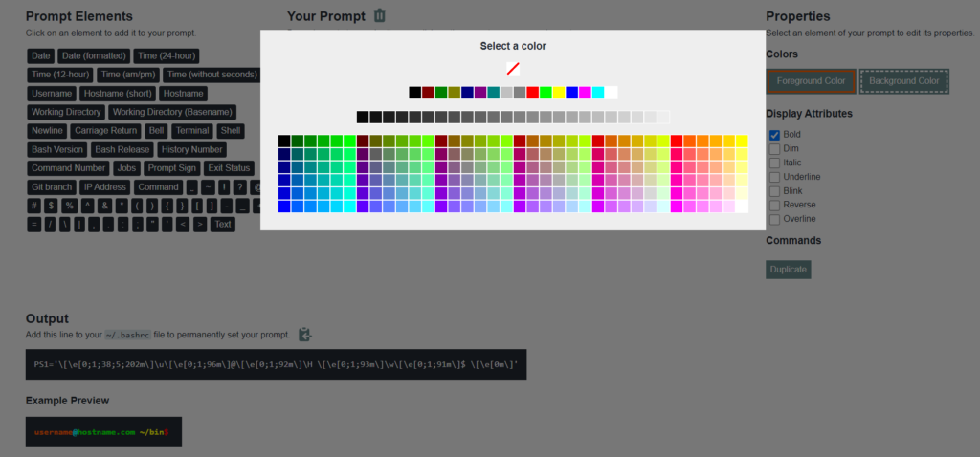Add the ampersand (&) character
Screen dimensions: 980x457
point(105,206)
